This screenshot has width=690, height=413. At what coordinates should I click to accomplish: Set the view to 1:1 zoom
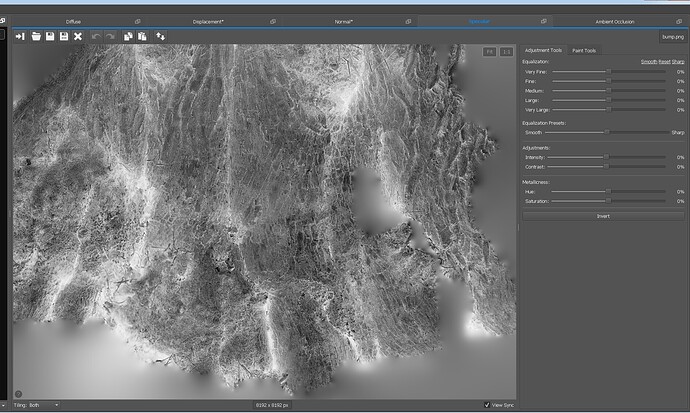click(x=506, y=52)
